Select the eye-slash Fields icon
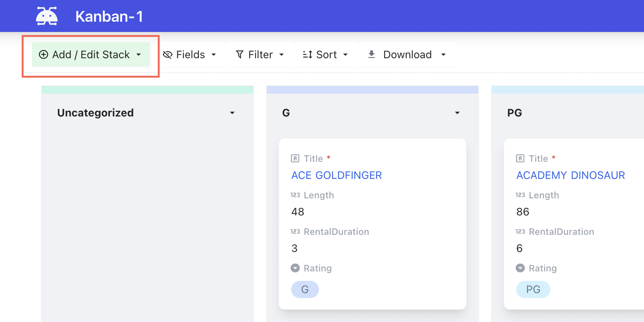The width and height of the screenshot is (644, 322). tap(167, 54)
